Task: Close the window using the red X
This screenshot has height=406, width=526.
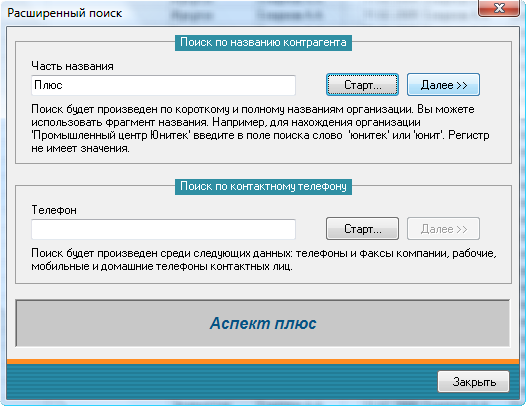Action: 499,8
